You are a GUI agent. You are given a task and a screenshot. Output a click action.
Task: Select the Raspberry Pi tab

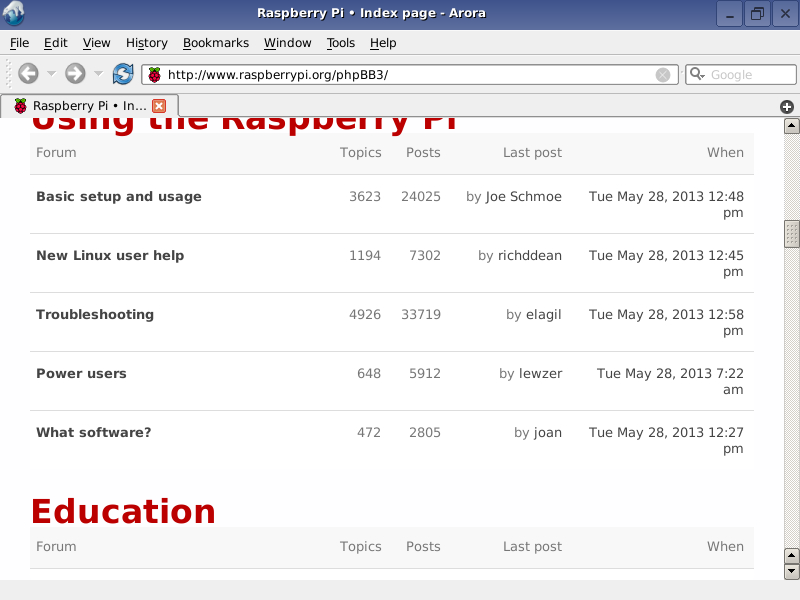85,105
